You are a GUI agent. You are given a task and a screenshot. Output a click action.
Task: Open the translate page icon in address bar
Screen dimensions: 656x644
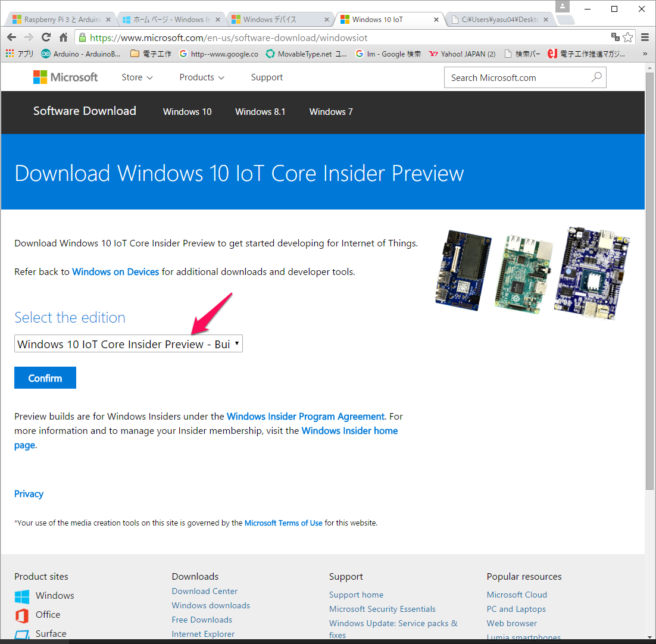(x=615, y=37)
